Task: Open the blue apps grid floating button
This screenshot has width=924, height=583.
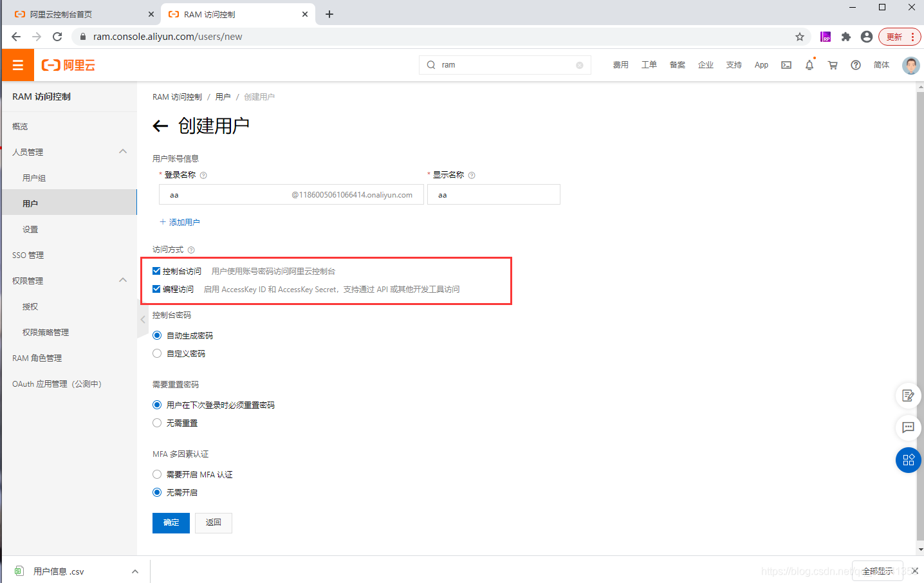Action: (909, 460)
